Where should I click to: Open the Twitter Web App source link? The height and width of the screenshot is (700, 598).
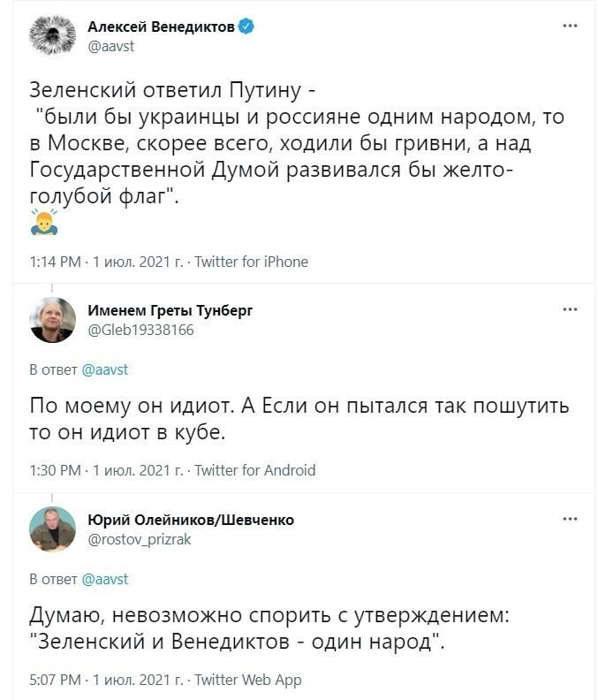248,680
